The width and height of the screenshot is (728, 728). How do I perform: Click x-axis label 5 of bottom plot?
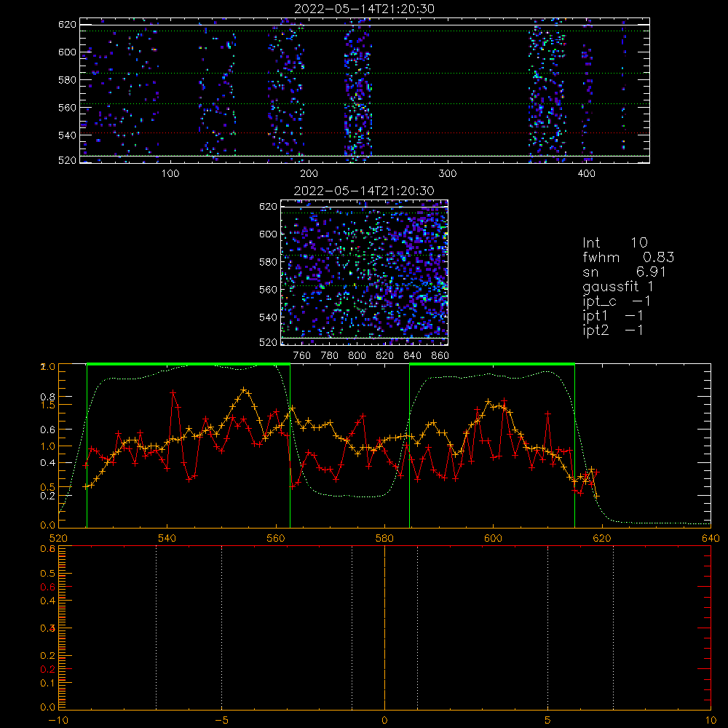[x=548, y=721]
